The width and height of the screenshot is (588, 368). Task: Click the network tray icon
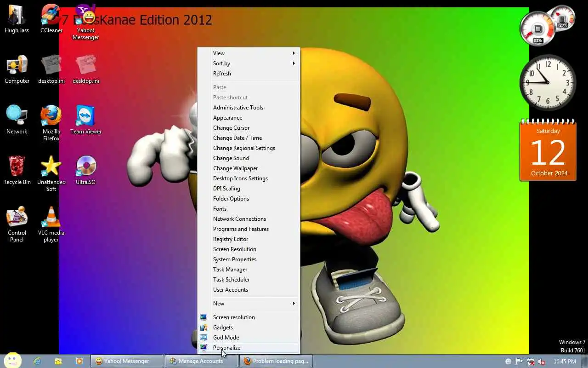click(531, 362)
